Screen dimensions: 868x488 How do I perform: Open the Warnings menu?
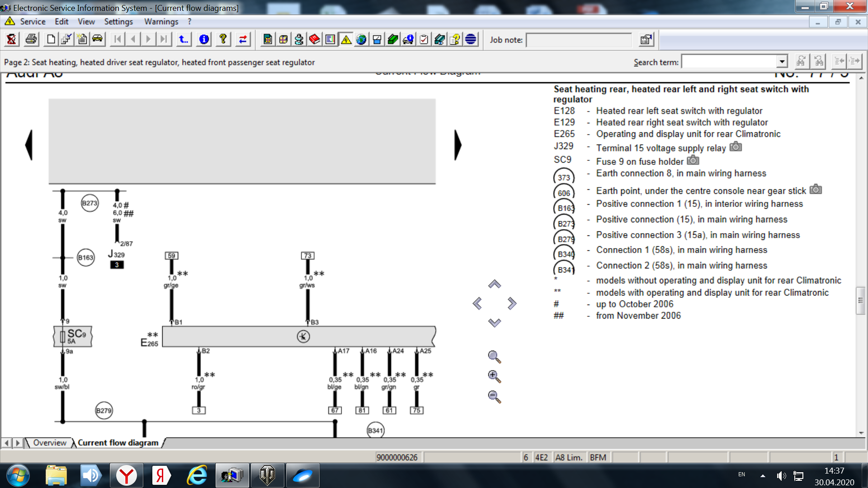coord(161,22)
